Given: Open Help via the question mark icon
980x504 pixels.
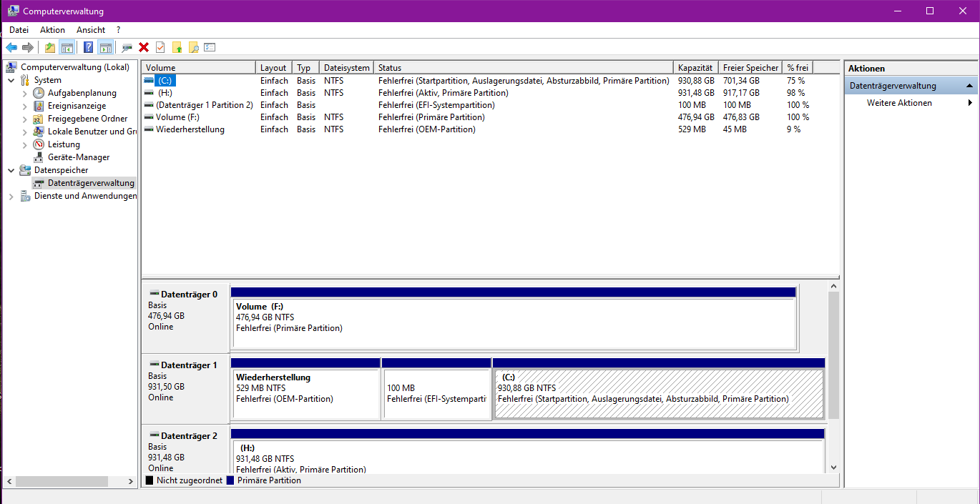Looking at the screenshot, I should click(x=88, y=47).
